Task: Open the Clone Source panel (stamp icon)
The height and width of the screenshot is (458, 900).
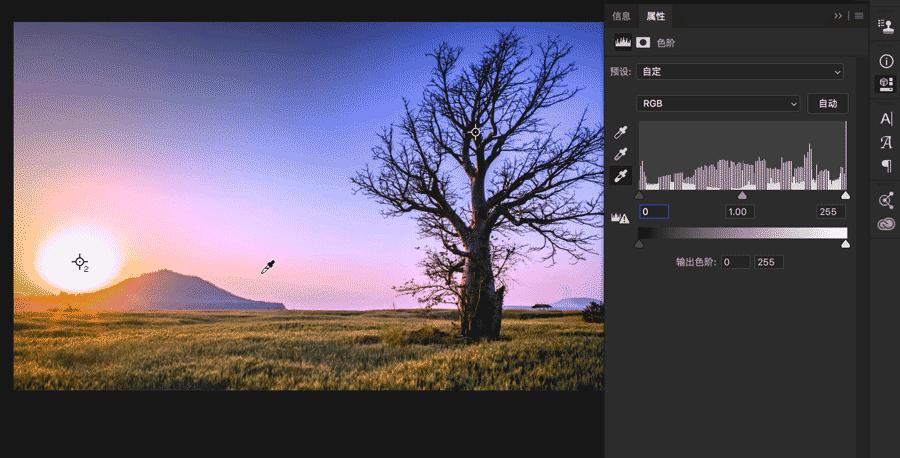Action: pos(886,25)
